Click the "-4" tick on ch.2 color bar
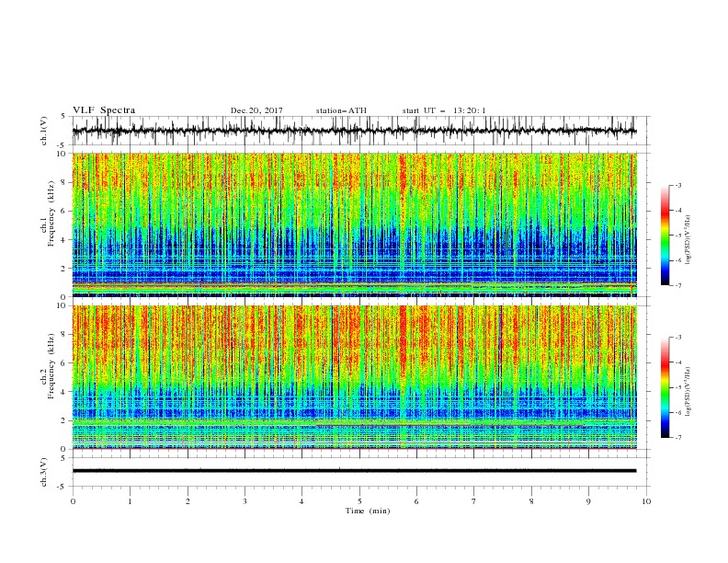The image size is (728, 563). point(677,362)
